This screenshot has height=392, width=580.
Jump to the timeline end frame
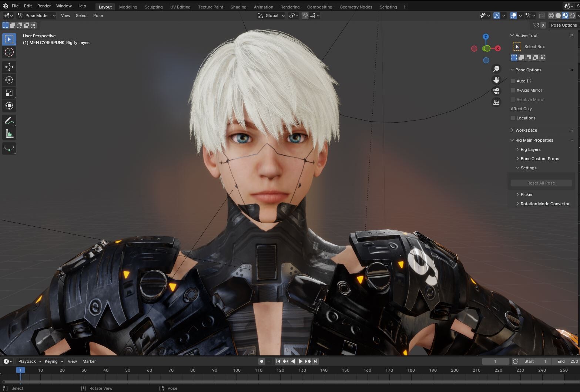point(315,361)
